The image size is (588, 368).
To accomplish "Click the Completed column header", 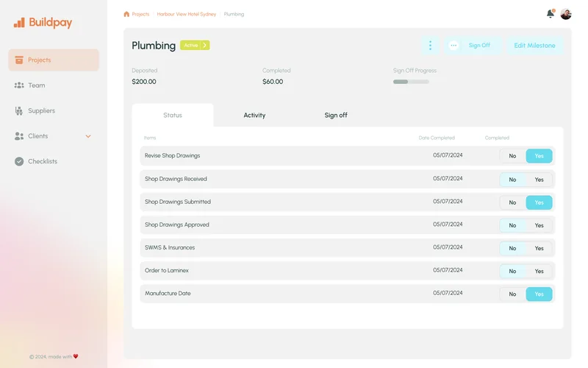I will [x=497, y=138].
